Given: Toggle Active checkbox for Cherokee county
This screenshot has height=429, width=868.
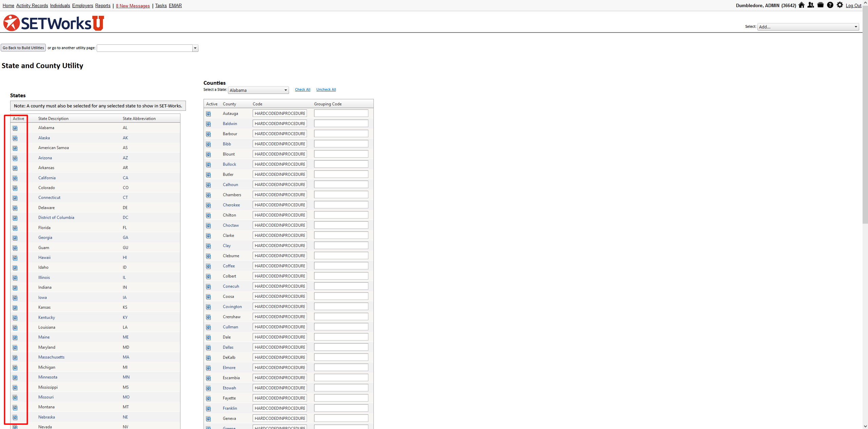Looking at the screenshot, I should pos(208,205).
